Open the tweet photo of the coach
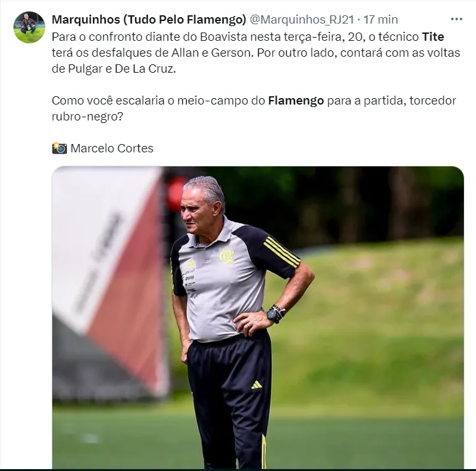 coord(257,317)
